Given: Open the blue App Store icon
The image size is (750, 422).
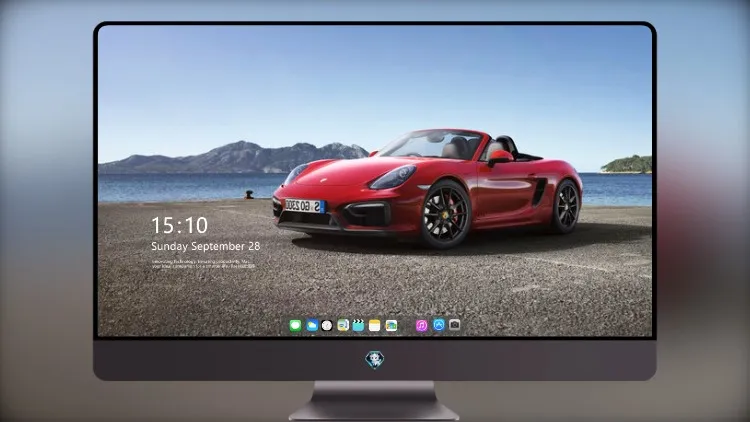Looking at the screenshot, I should click(439, 325).
